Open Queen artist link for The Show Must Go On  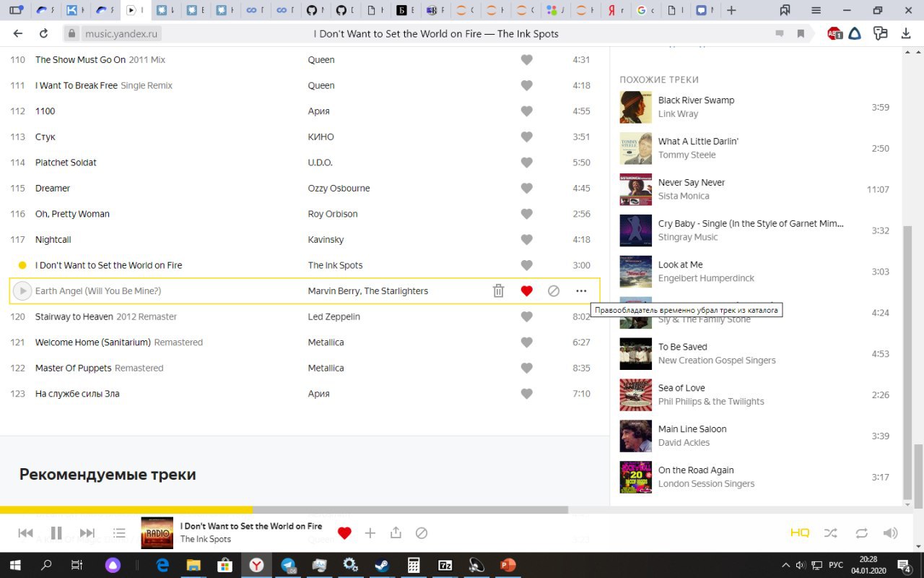(321, 60)
